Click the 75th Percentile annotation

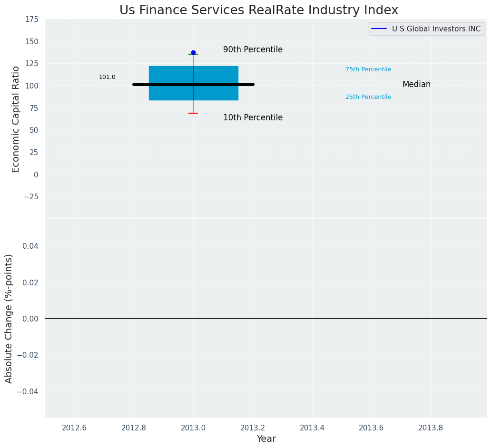pos(368,69)
